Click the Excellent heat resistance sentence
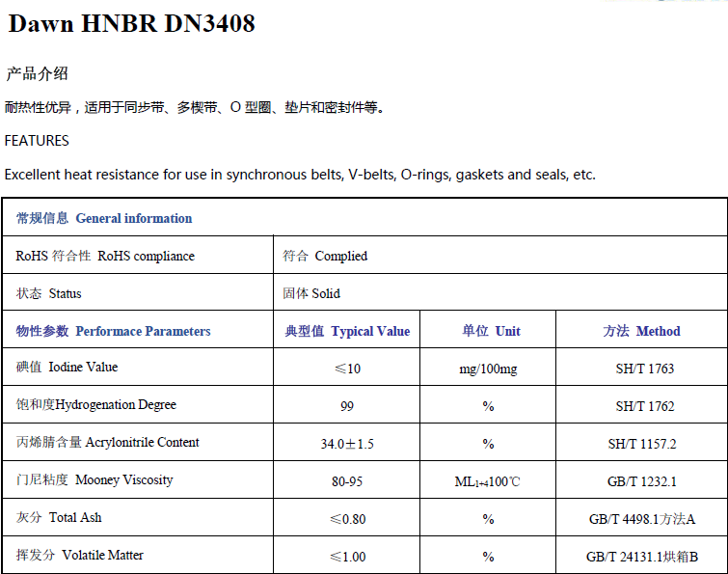Screen dimensions: 728x574 [x=300, y=175]
